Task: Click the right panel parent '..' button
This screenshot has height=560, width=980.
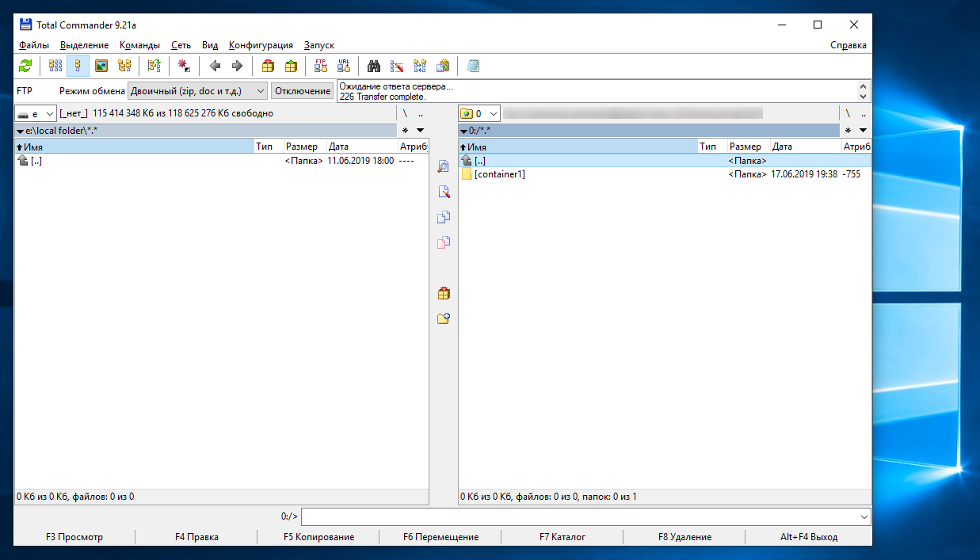Action: [864, 113]
